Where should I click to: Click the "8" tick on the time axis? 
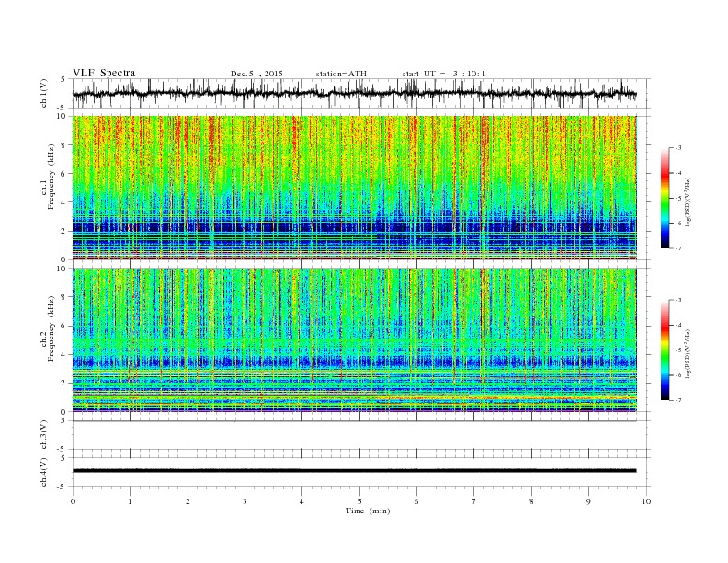[x=531, y=501]
